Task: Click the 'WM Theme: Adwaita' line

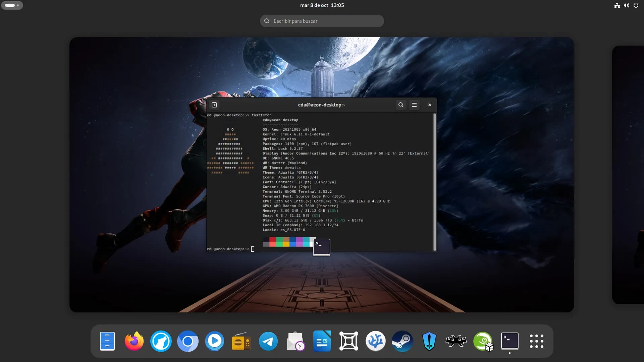Action: [x=281, y=168]
